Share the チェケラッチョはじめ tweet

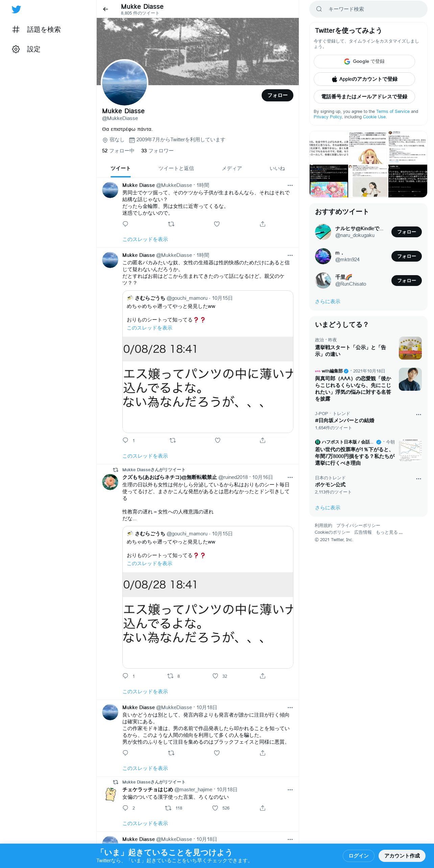pos(263,808)
